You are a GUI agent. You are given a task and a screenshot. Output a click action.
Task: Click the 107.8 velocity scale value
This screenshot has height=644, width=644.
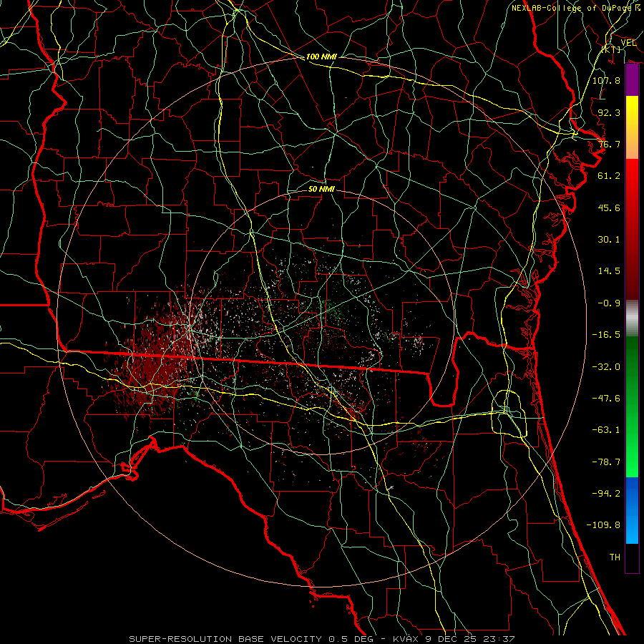click(606, 80)
